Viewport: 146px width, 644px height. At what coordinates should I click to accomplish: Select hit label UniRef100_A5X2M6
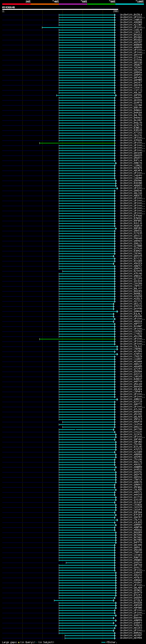coord(131,336)
